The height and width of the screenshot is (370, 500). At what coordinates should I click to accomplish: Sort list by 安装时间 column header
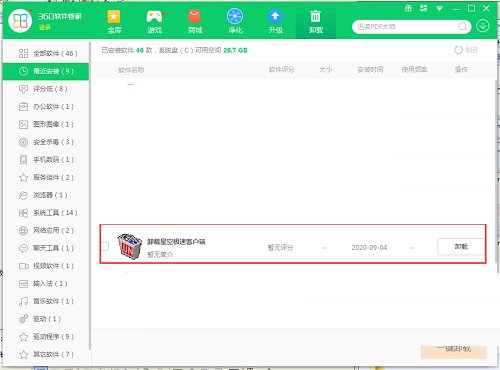point(370,70)
